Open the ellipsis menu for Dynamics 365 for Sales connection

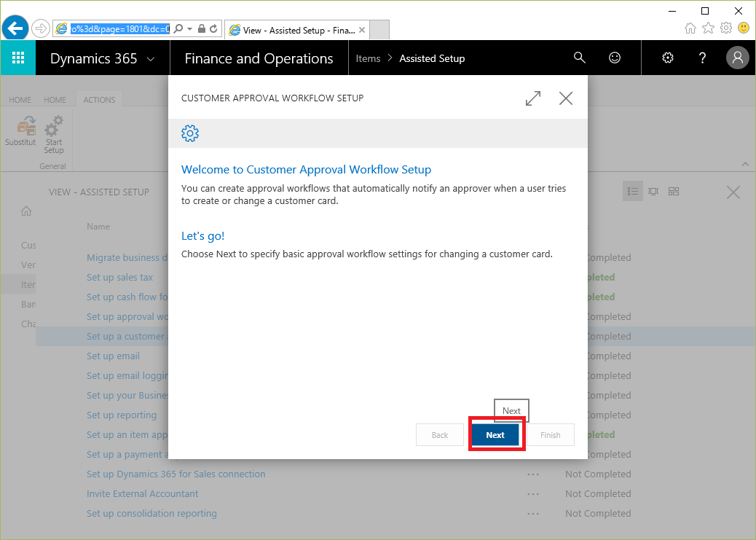coord(532,474)
